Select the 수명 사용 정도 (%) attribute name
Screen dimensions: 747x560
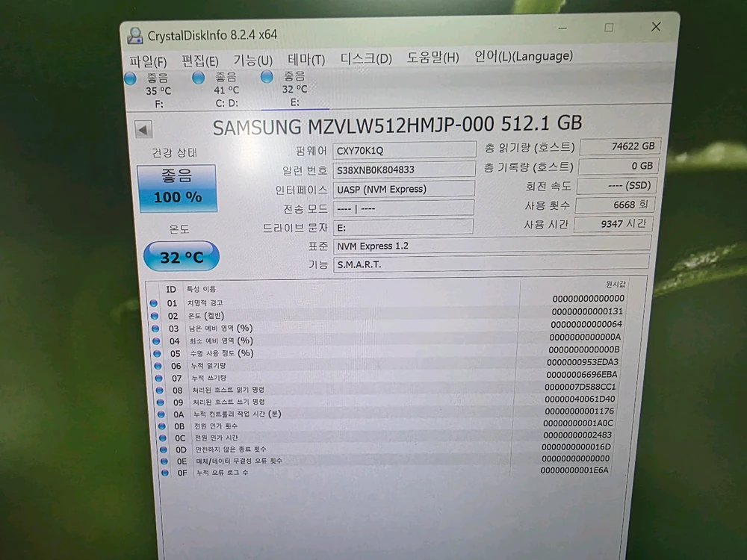[222, 353]
